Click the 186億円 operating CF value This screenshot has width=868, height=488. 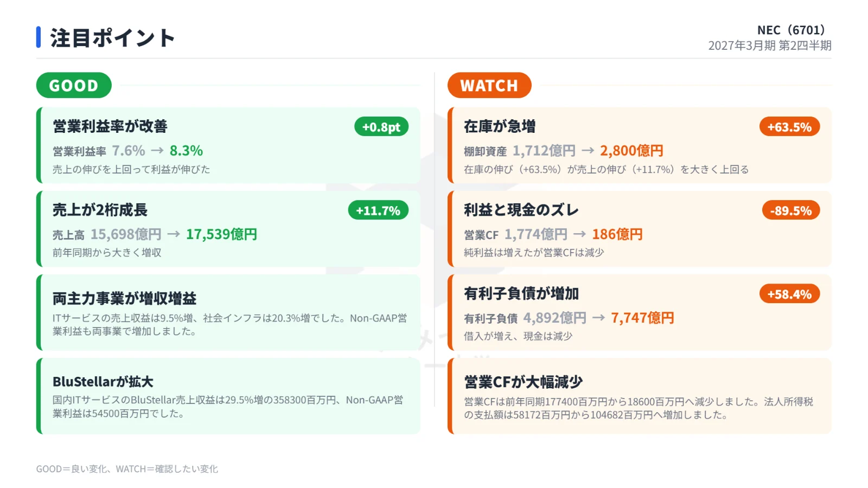[617, 234]
